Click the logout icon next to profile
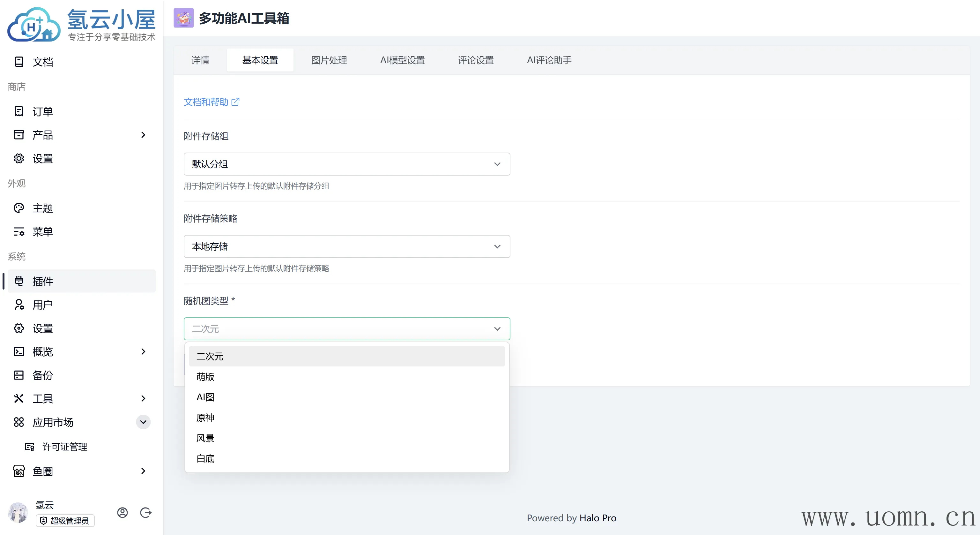The image size is (980, 535). tap(146, 513)
